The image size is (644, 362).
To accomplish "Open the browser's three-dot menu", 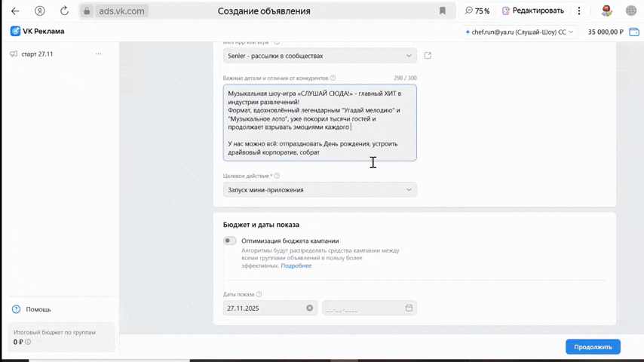I will 579,11.
